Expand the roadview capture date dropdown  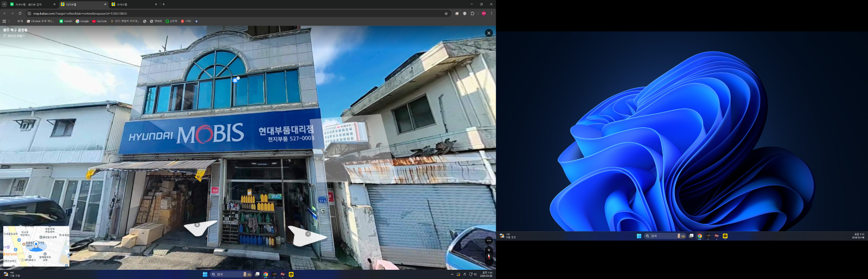pos(14,36)
